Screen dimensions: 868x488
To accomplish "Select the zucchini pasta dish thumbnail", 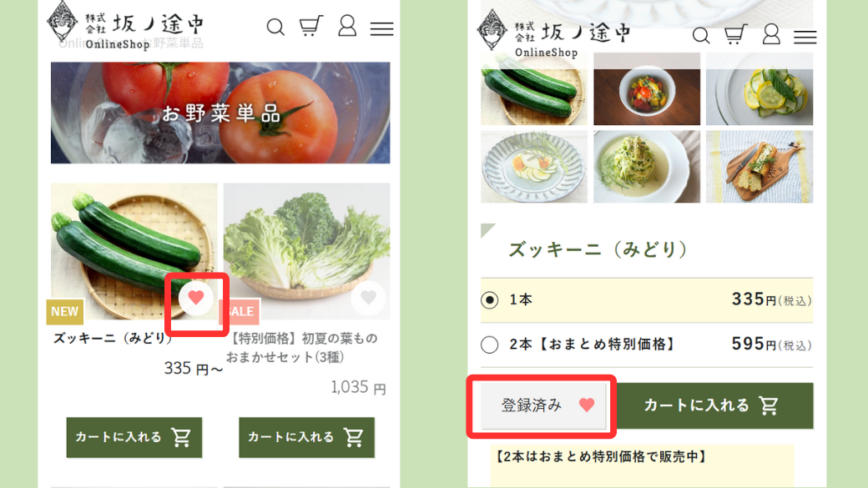I will (647, 167).
